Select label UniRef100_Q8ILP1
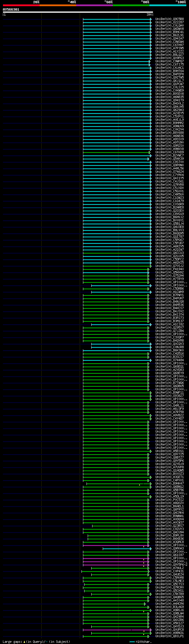The height and width of the screenshot is (644, 189). (170, 636)
